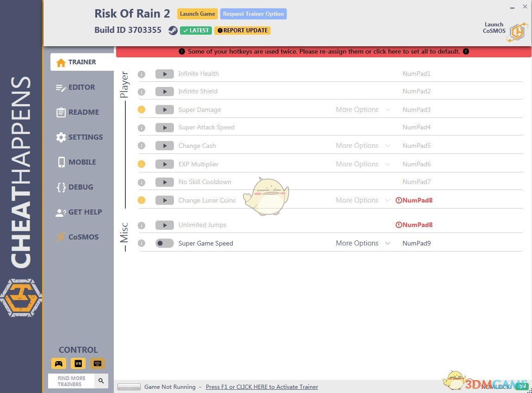
Task: Click the NumPad2 hotkey for Infinite Shield
Action: [416, 91]
